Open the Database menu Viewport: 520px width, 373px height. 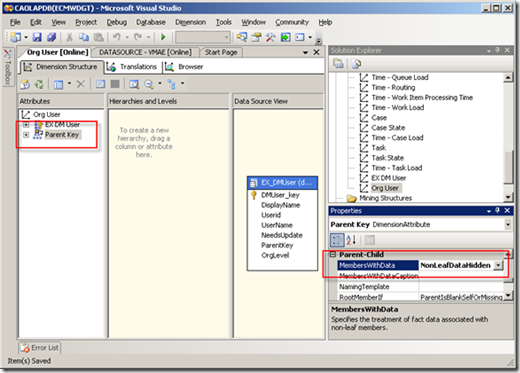tap(151, 22)
